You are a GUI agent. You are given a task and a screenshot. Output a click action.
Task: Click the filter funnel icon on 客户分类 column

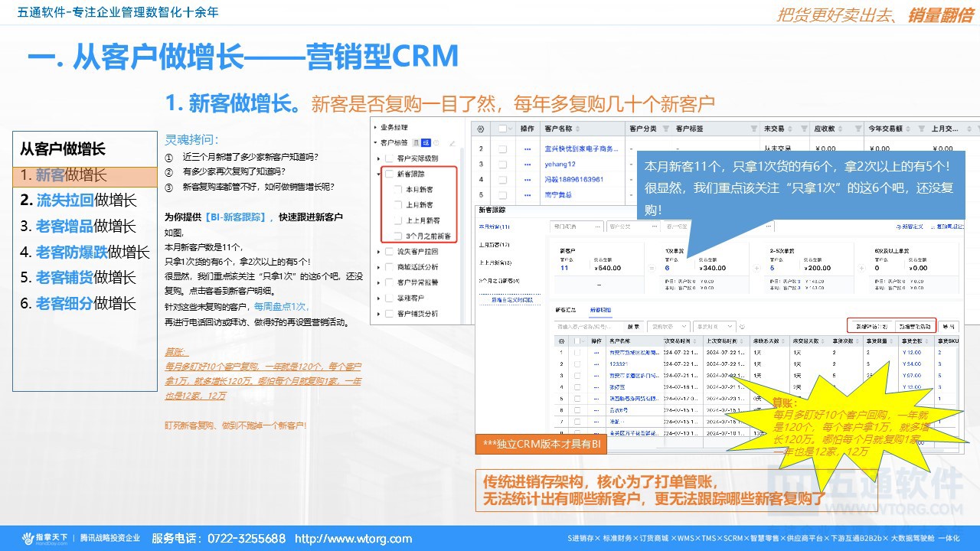pyautogui.click(x=665, y=129)
